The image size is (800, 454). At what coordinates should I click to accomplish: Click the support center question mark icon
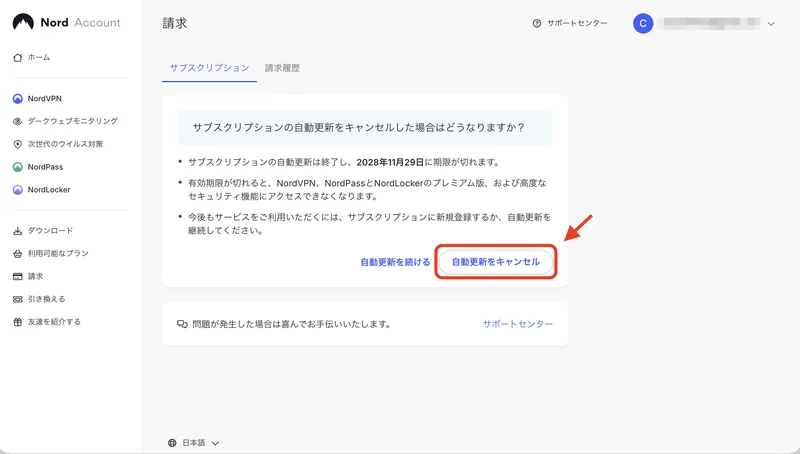[x=536, y=23]
